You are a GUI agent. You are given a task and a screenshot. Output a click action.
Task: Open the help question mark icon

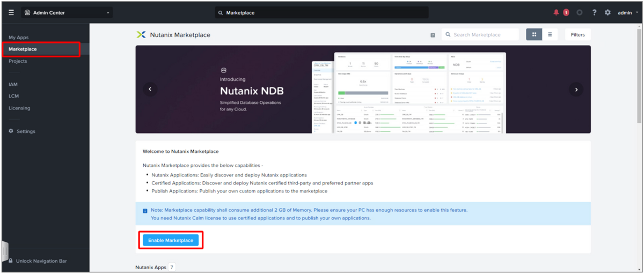pyautogui.click(x=595, y=12)
